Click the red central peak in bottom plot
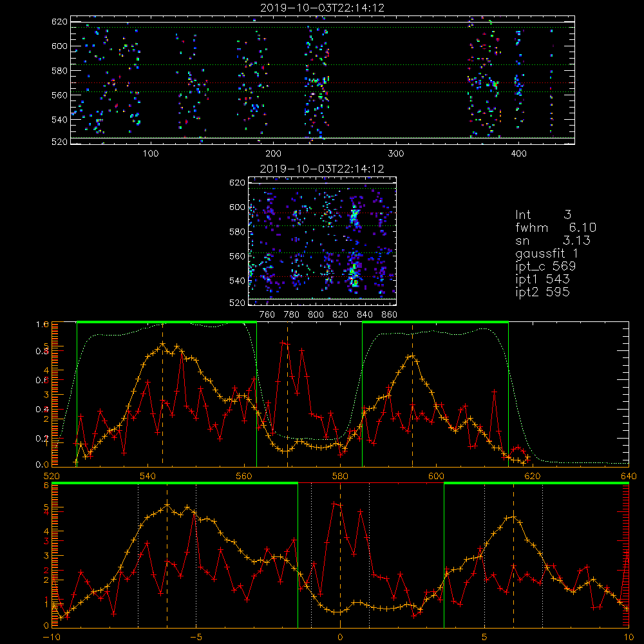This screenshot has height=644, width=644. (x=337, y=503)
